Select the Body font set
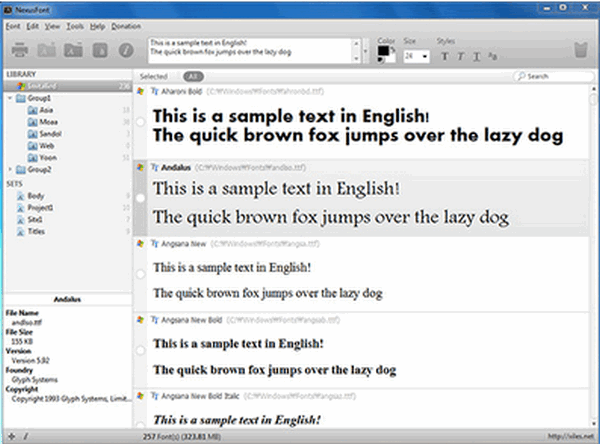600x444 pixels. [36, 196]
